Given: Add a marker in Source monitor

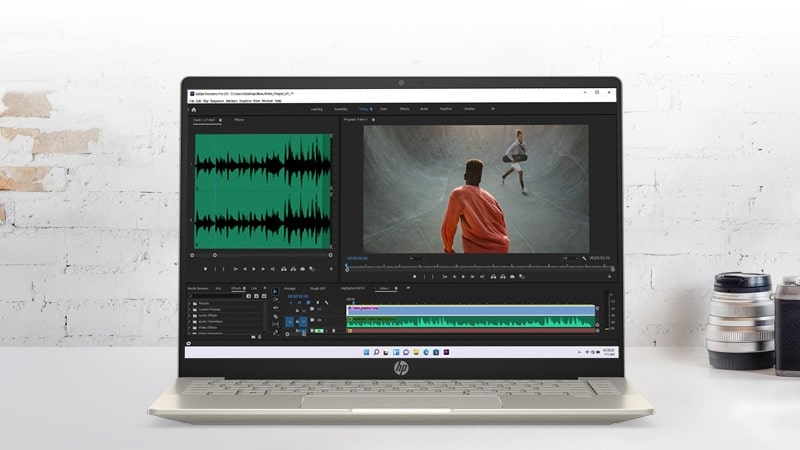Looking at the screenshot, I should tap(205, 269).
